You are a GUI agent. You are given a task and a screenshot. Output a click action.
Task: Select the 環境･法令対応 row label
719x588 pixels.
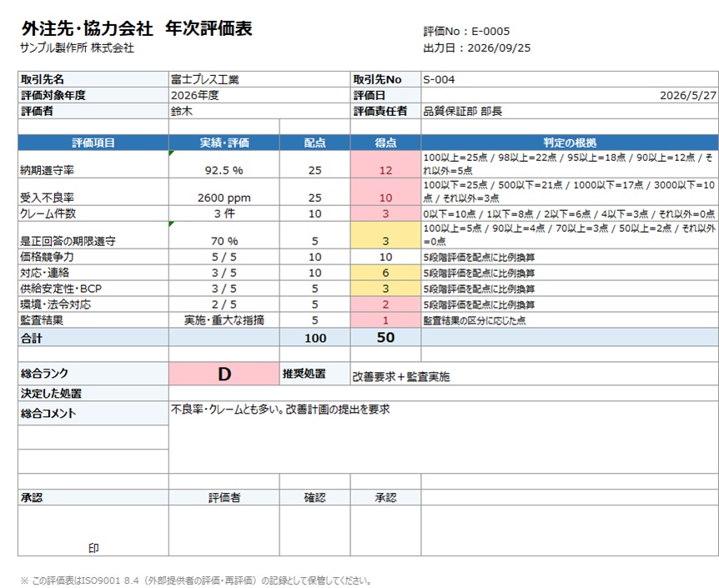click(x=93, y=304)
